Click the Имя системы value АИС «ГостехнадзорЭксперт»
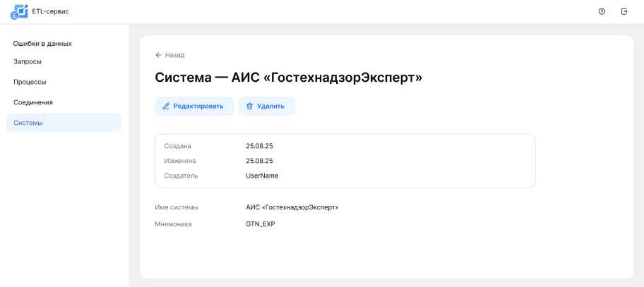The height and width of the screenshot is (287, 644). pyautogui.click(x=292, y=207)
